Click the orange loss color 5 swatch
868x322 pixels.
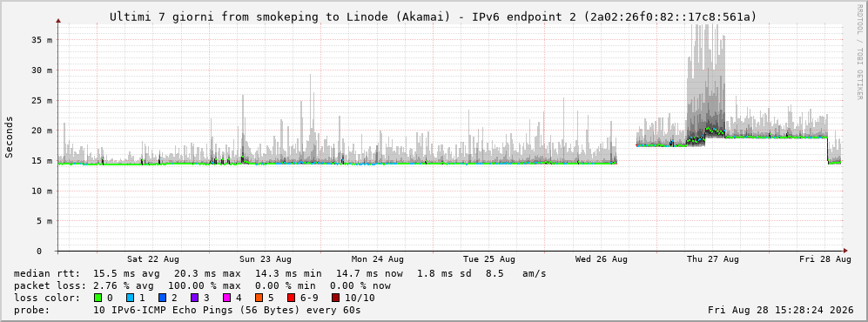point(259,298)
